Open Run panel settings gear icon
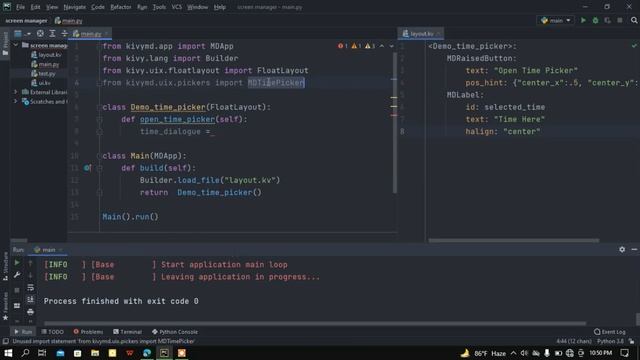 (622, 249)
